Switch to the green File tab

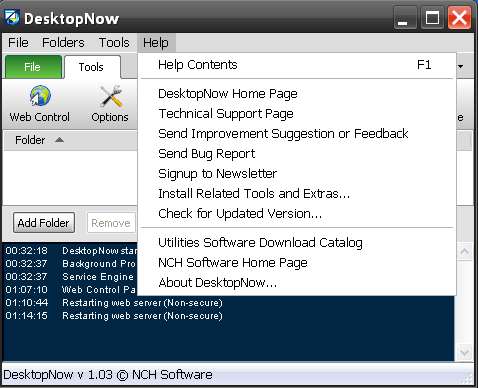coord(33,67)
